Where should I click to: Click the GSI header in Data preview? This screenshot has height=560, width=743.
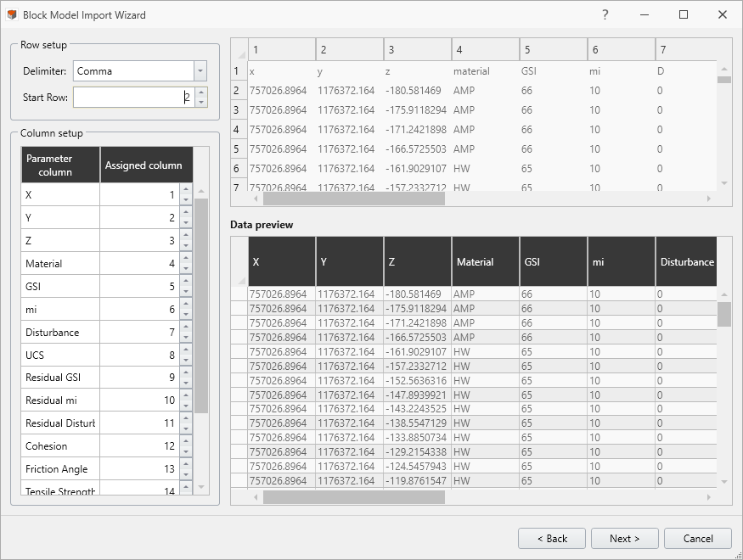point(554,262)
